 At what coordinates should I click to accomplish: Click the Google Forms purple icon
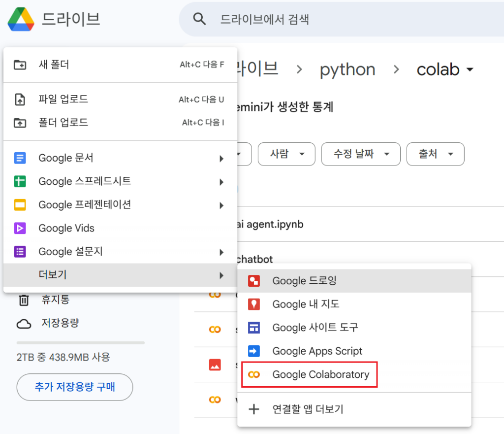(20, 252)
